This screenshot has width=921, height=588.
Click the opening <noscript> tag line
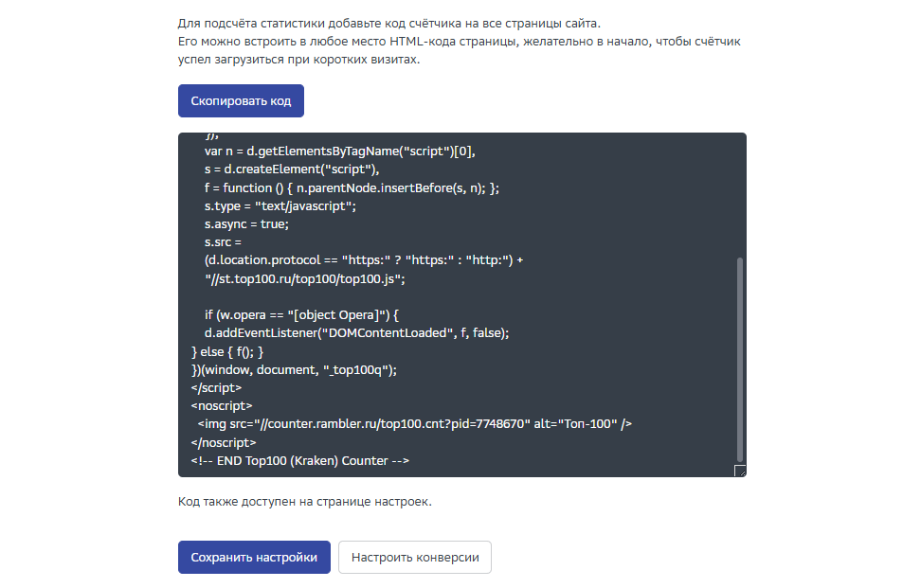(222, 406)
